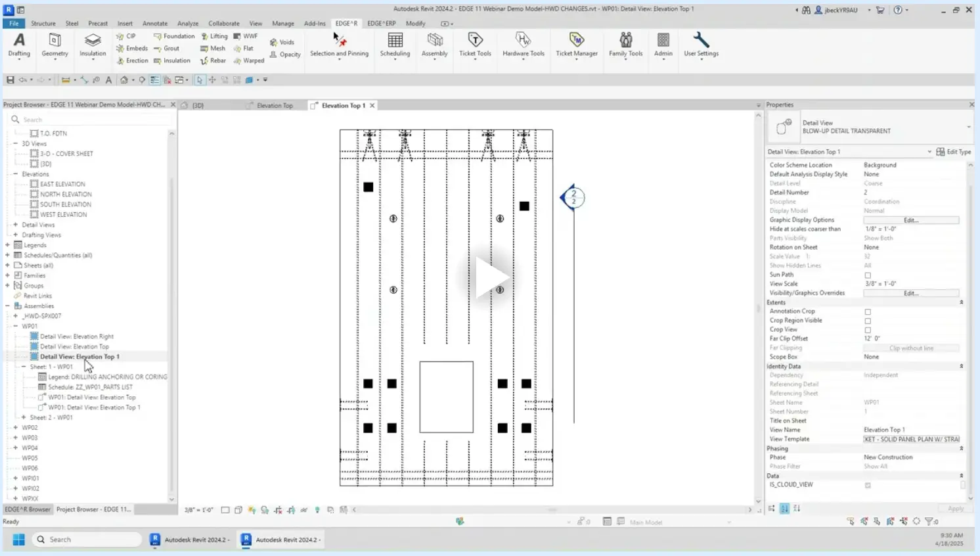The height and width of the screenshot is (556, 980).
Task: Open the Scheduling tool
Action: [395, 45]
